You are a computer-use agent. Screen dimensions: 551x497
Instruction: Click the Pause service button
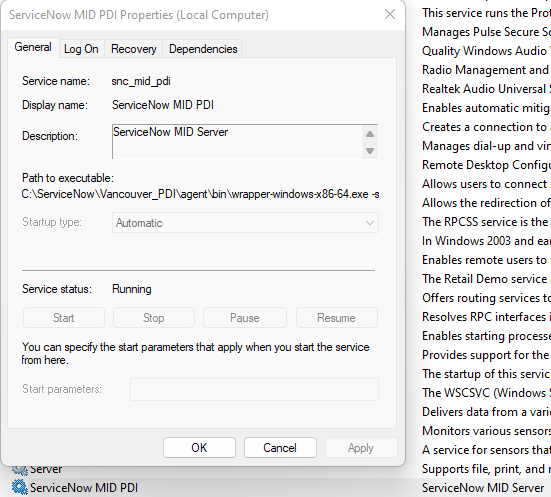[x=245, y=318]
